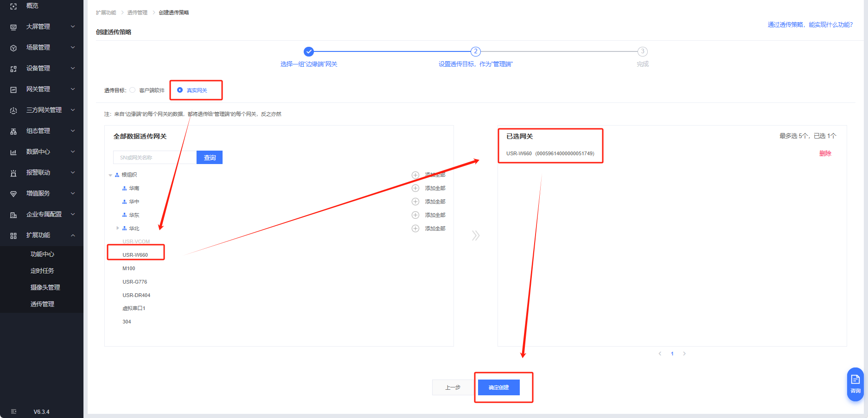Click the 组态管理 hierarchy icon
The height and width of the screenshot is (418, 868).
(x=13, y=131)
